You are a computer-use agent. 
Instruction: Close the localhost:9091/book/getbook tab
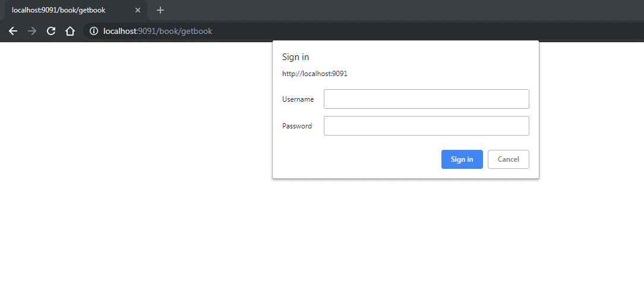[138, 10]
